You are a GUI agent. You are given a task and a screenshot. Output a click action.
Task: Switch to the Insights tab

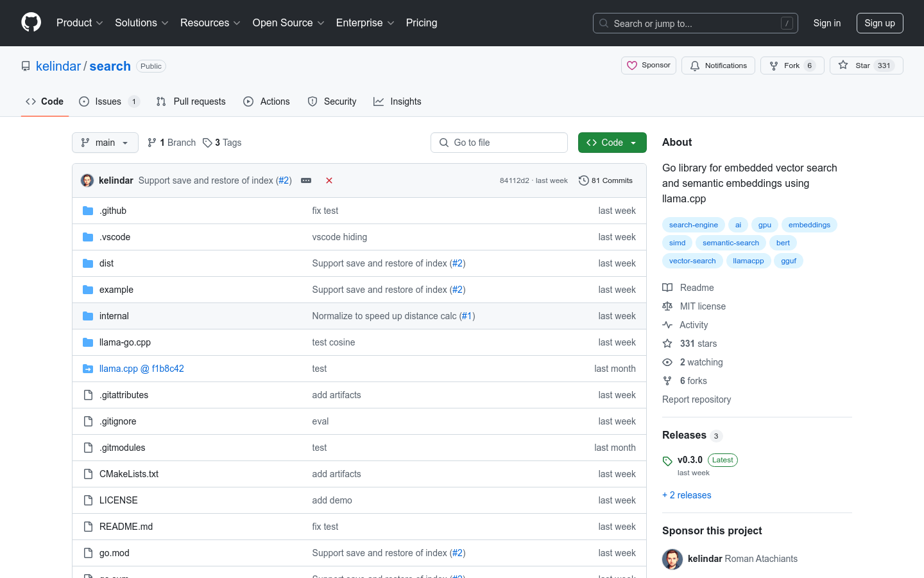click(398, 101)
